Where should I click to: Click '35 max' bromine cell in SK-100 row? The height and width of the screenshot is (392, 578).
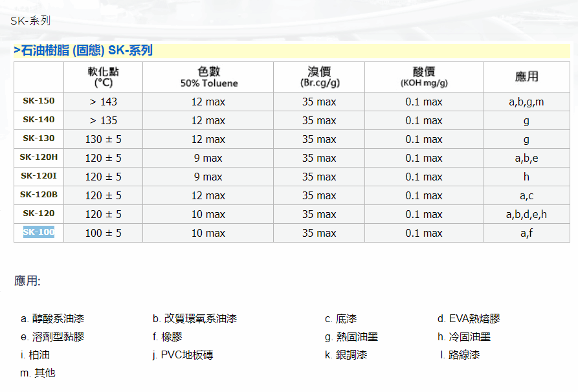pyautogui.click(x=319, y=234)
